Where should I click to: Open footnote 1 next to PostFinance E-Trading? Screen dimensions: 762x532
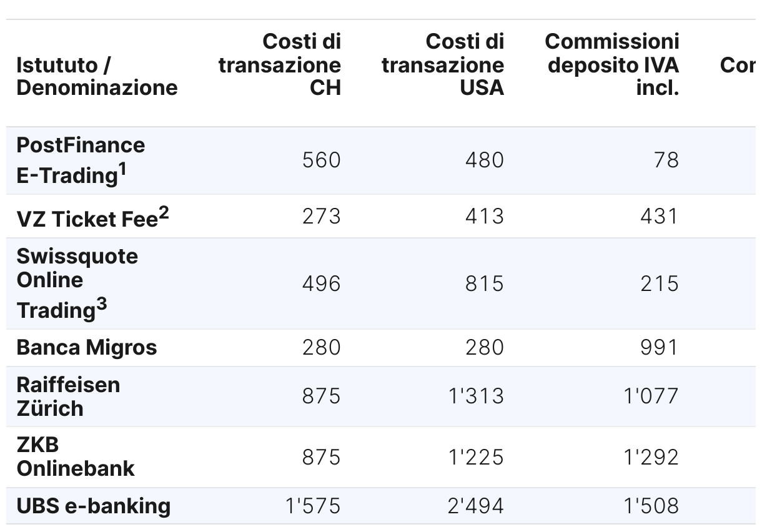[x=122, y=170]
